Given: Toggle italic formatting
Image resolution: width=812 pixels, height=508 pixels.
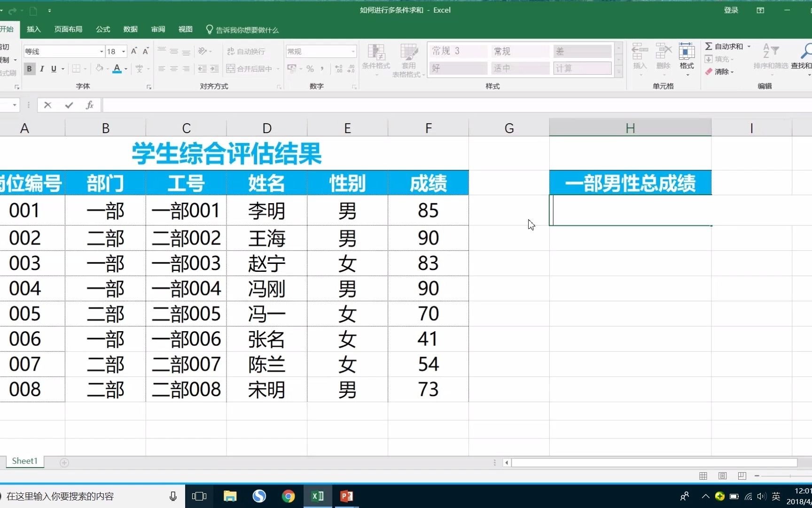Looking at the screenshot, I should [x=42, y=69].
